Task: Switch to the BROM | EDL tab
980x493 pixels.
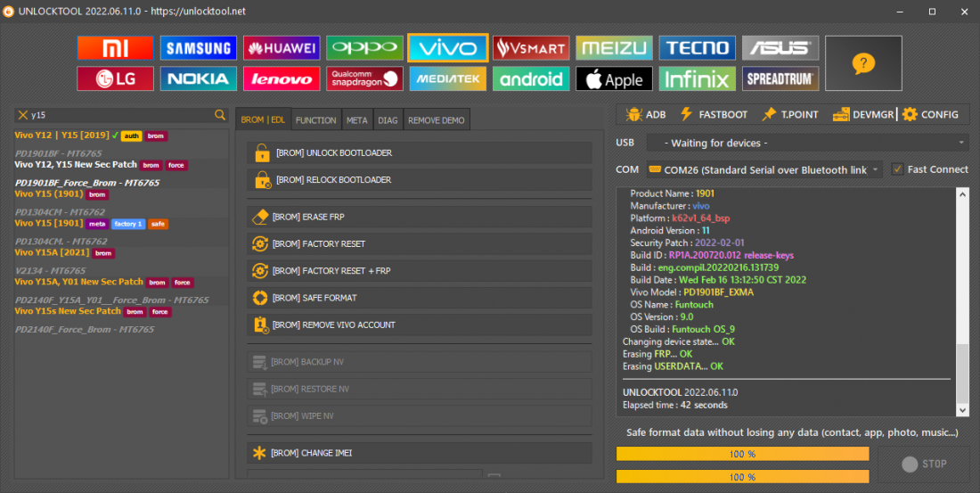Action: pyautogui.click(x=263, y=119)
